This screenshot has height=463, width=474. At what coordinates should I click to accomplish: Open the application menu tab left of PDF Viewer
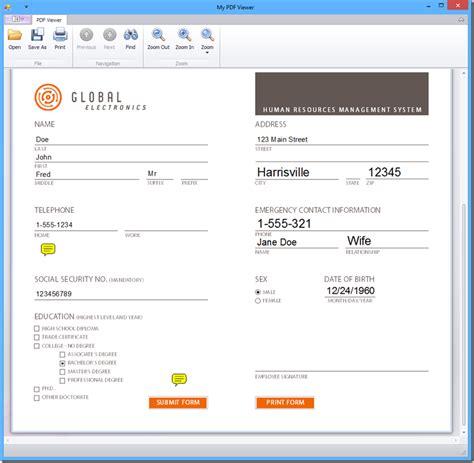coord(18,19)
